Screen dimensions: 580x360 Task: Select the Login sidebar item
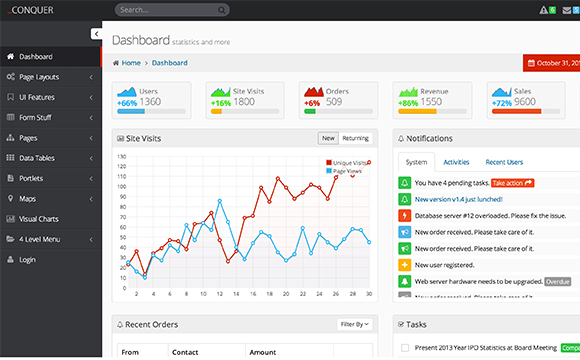tap(51, 260)
